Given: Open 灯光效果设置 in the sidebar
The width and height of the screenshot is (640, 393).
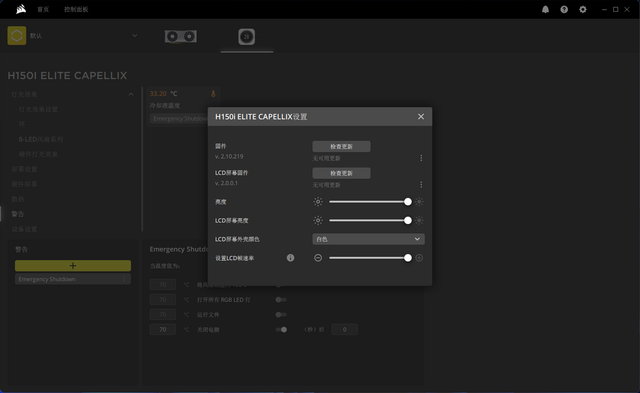Looking at the screenshot, I should pos(38,109).
